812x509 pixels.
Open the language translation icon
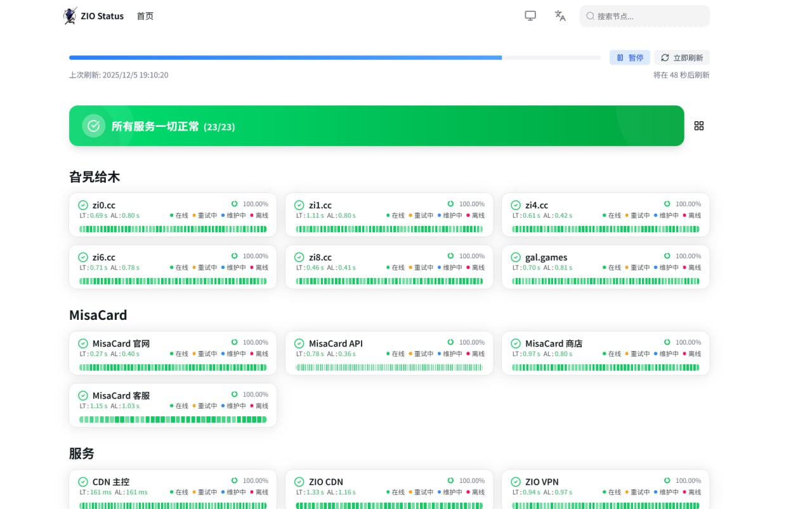pyautogui.click(x=560, y=16)
